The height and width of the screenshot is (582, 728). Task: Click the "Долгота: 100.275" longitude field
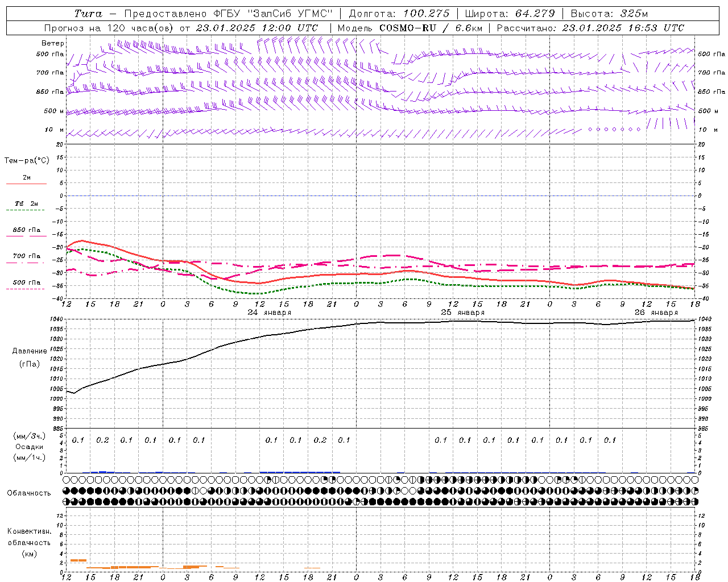pyautogui.click(x=399, y=14)
